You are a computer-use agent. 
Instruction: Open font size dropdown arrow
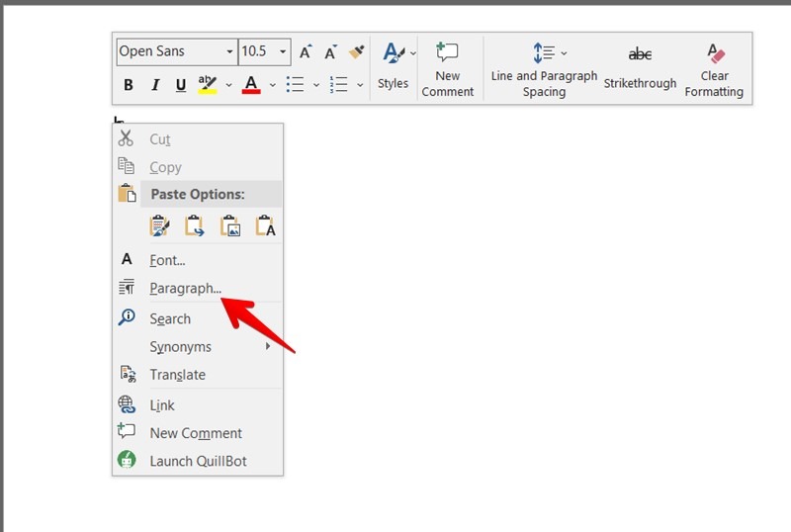pos(283,52)
